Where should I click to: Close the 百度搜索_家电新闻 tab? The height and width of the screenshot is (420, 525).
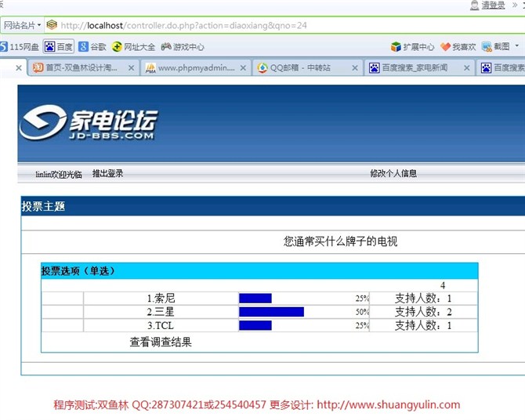pos(466,68)
